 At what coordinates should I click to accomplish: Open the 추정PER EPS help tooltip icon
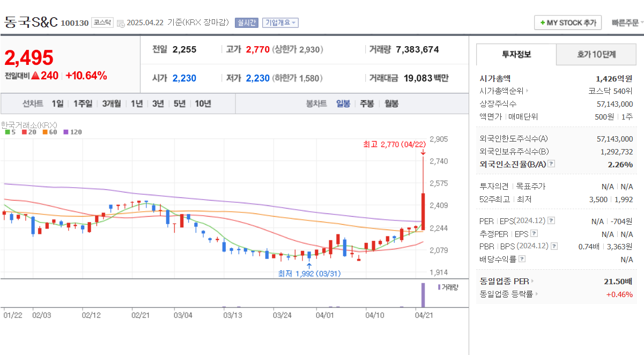pos(534,233)
